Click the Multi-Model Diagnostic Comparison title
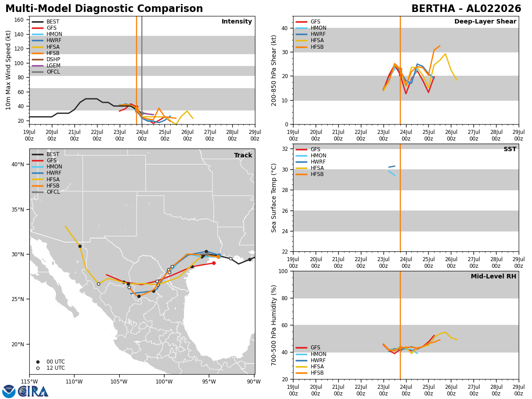 coord(104,9)
